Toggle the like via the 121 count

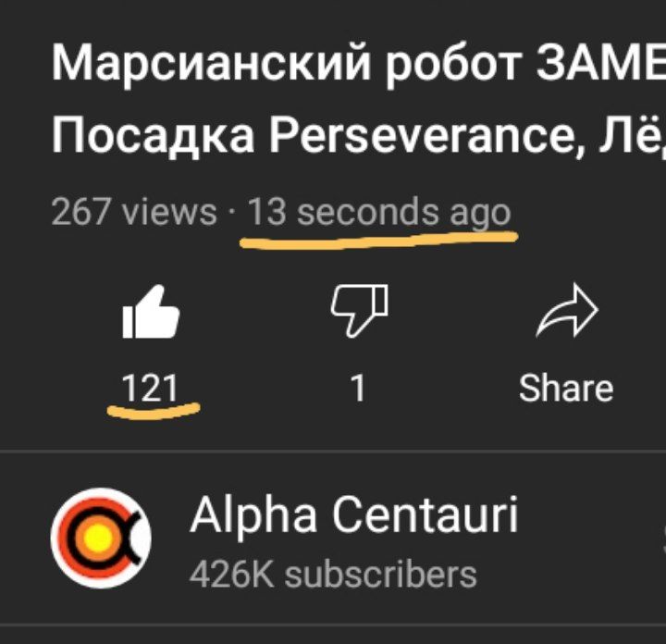(150, 388)
